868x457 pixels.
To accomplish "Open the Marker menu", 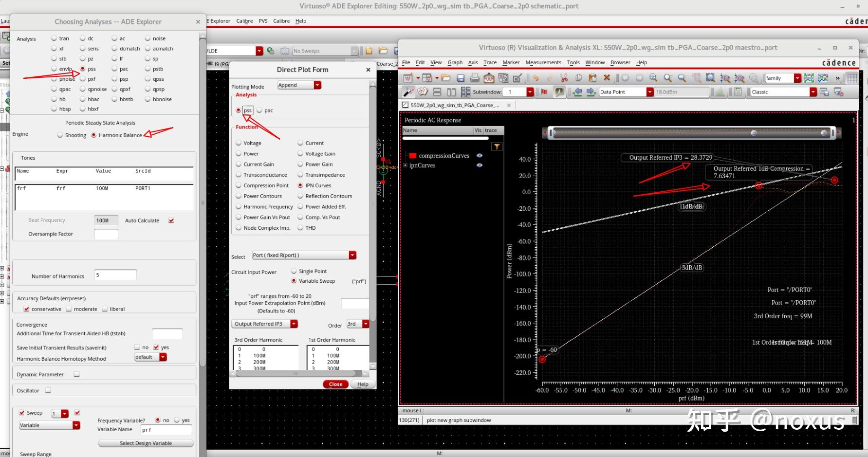I will coord(511,62).
